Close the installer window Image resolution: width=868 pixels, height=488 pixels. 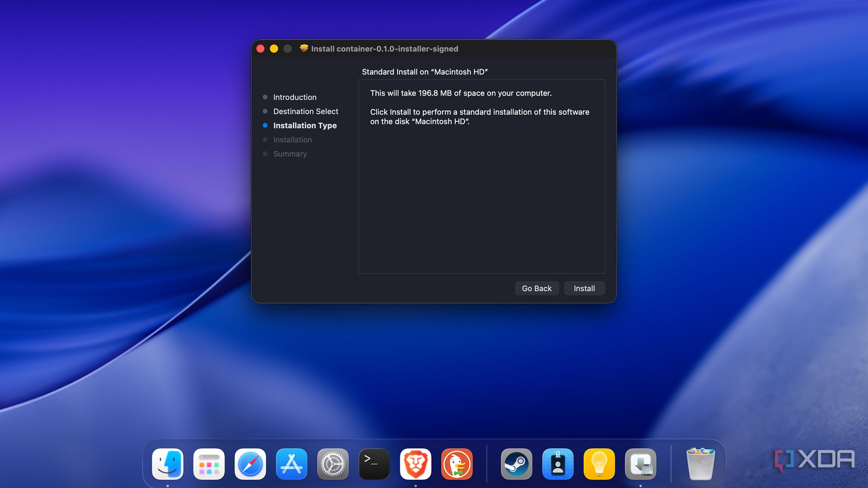click(260, 48)
